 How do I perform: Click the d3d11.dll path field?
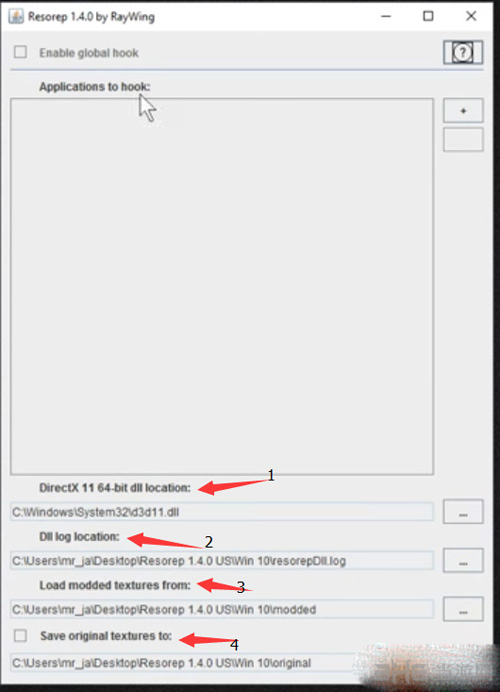coord(222,512)
